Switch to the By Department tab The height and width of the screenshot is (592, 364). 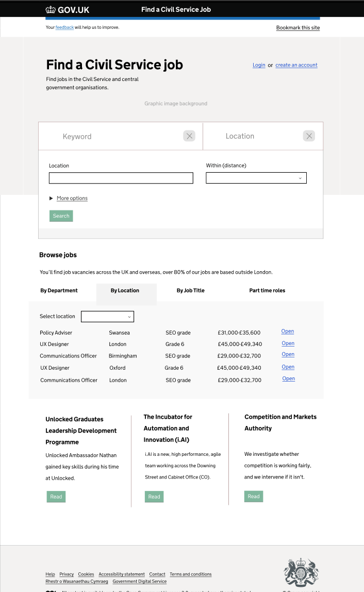[59, 291]
